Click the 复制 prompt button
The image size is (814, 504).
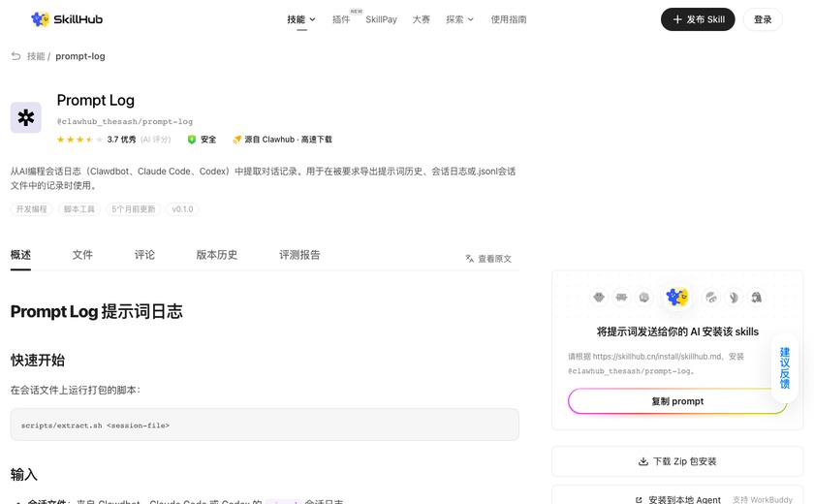[677, 401]
